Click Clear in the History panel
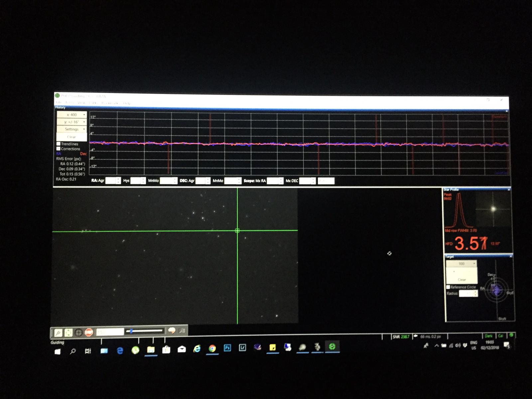Viewport: 532px width, 399px height. pyautogui.click(x=72, y=137)
